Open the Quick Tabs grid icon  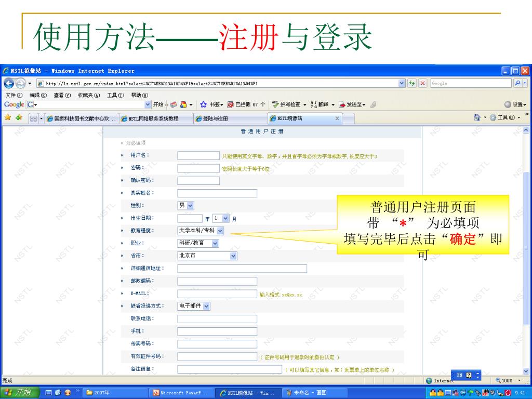point(33,118)
